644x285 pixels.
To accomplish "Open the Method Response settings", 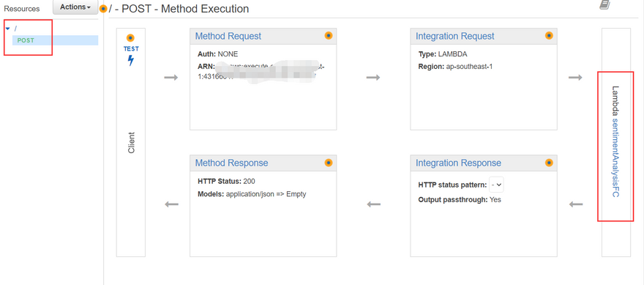I will 231,163.
